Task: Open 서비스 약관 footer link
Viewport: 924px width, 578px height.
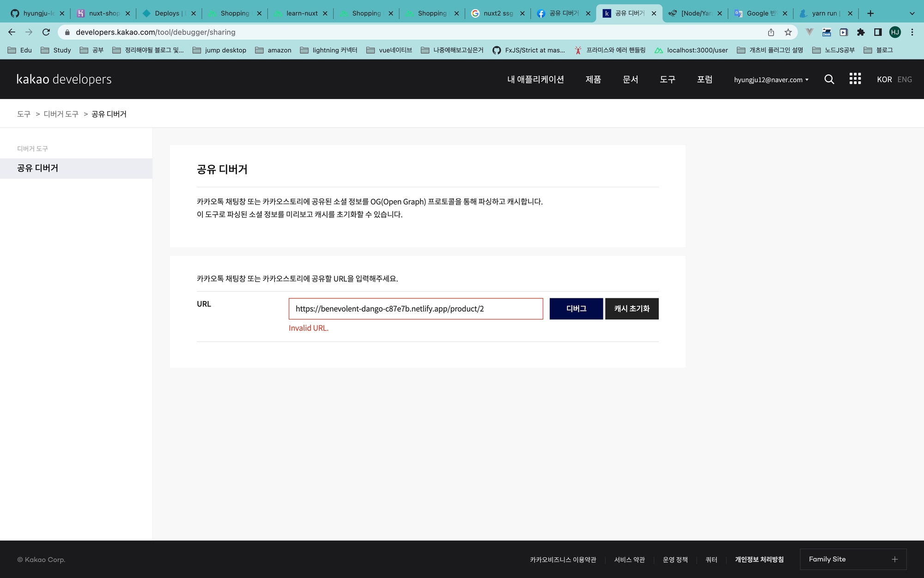Action: pos(629,560)
